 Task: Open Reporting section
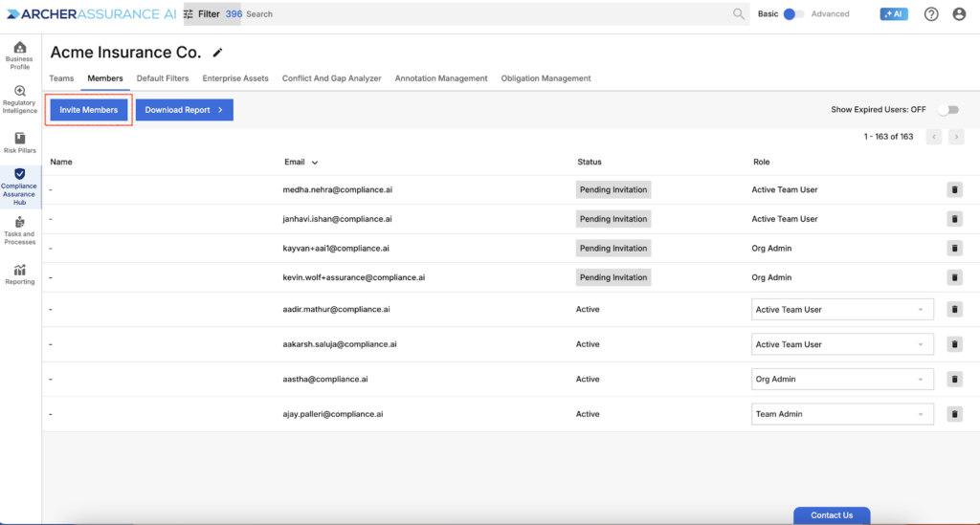(19, 274)
